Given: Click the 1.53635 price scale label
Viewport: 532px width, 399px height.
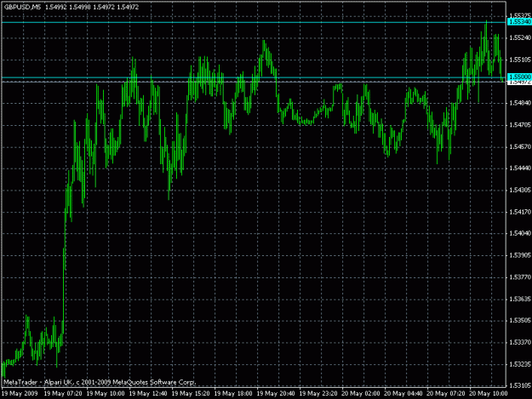Looking at the screenshot, I should [x=520, y=299].
